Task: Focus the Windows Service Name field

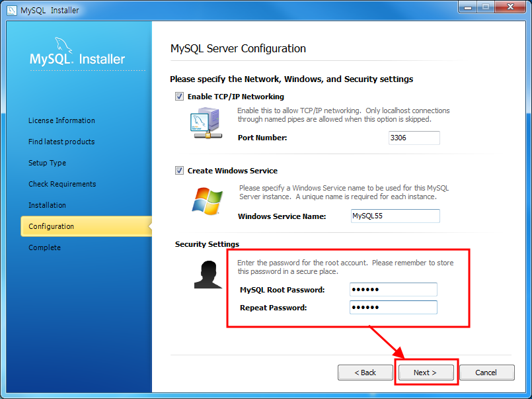Action: [x=395, y=216]
